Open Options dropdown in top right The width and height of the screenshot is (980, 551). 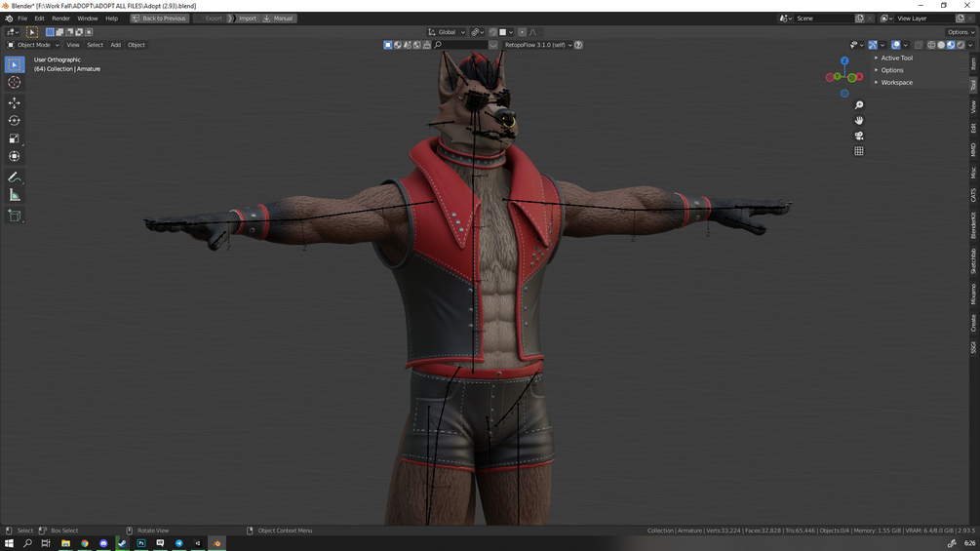point(960,32)
